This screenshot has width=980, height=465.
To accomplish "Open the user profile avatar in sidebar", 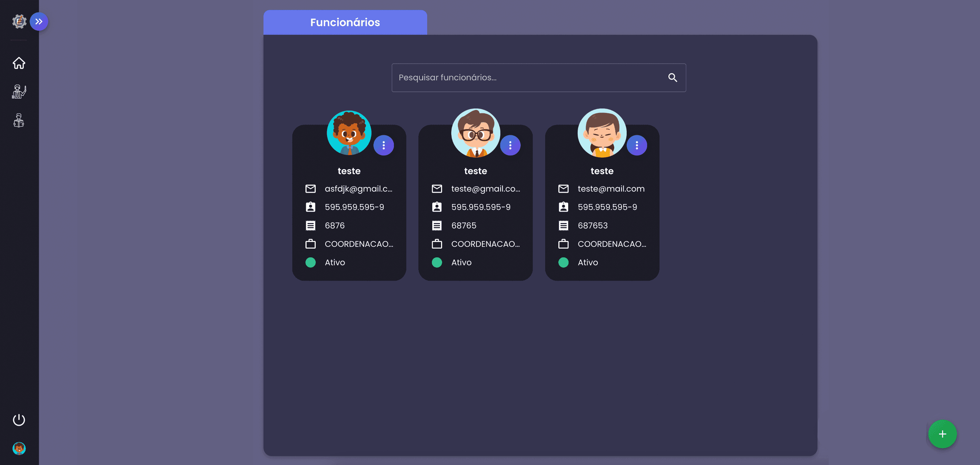I will [x=19, y=448].
